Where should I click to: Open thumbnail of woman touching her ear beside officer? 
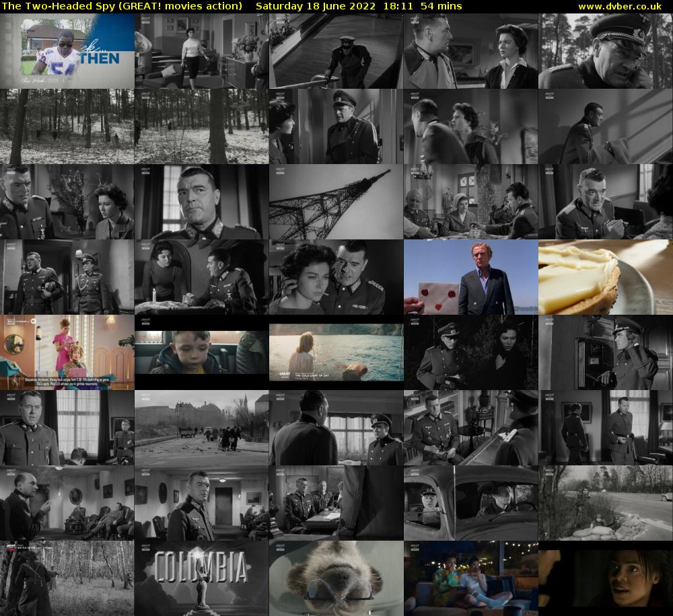(x=336, y=277)
